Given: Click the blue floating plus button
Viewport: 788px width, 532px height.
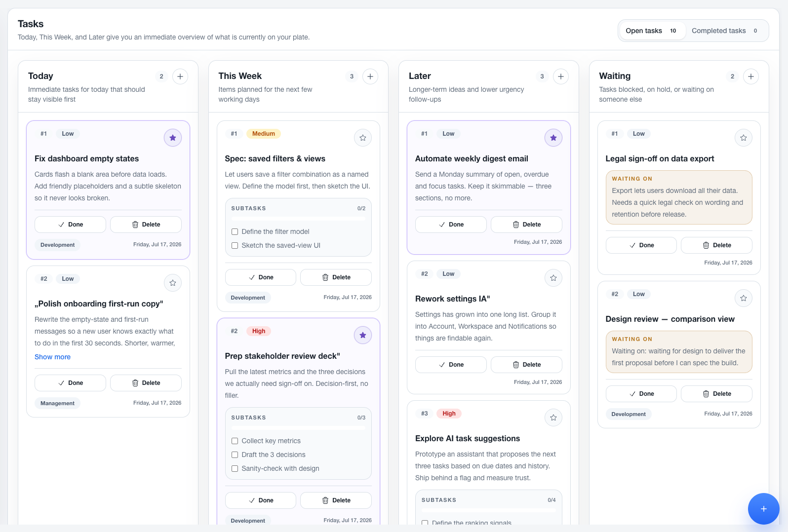Looking at the screenshot, I should click(x=763, y=509).
